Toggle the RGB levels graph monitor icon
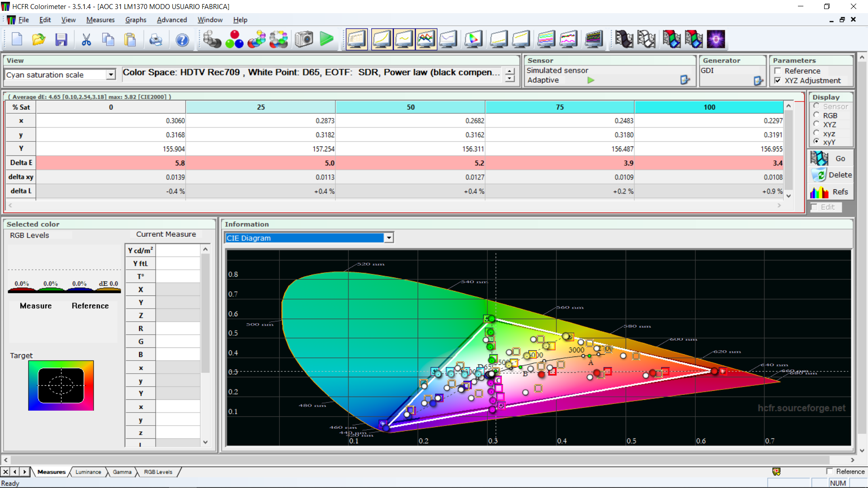 [426, 39]
